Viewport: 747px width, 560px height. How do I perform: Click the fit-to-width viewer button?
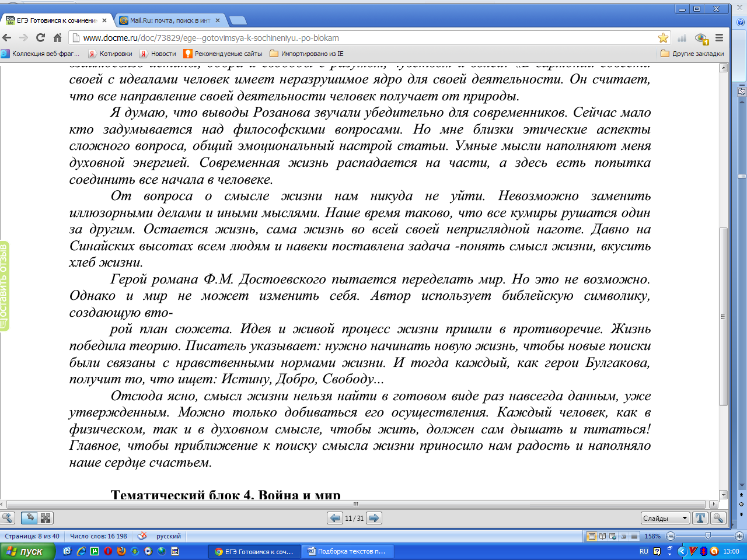pyautogui.click(x=29, y=518)
